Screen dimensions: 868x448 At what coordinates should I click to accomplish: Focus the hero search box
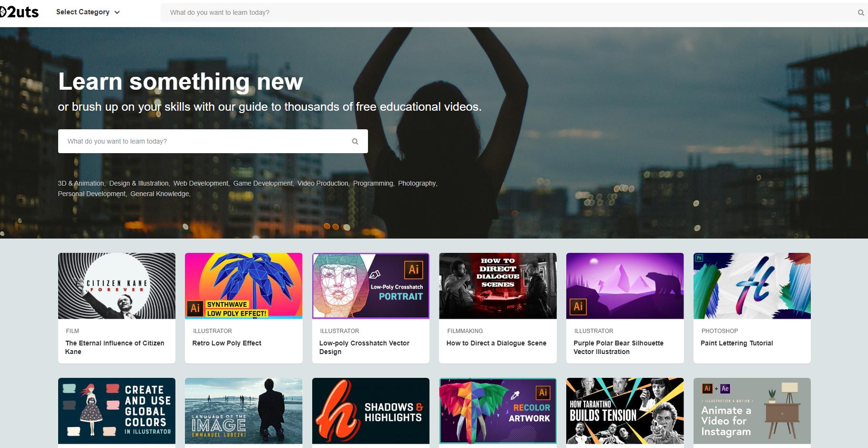205,141
